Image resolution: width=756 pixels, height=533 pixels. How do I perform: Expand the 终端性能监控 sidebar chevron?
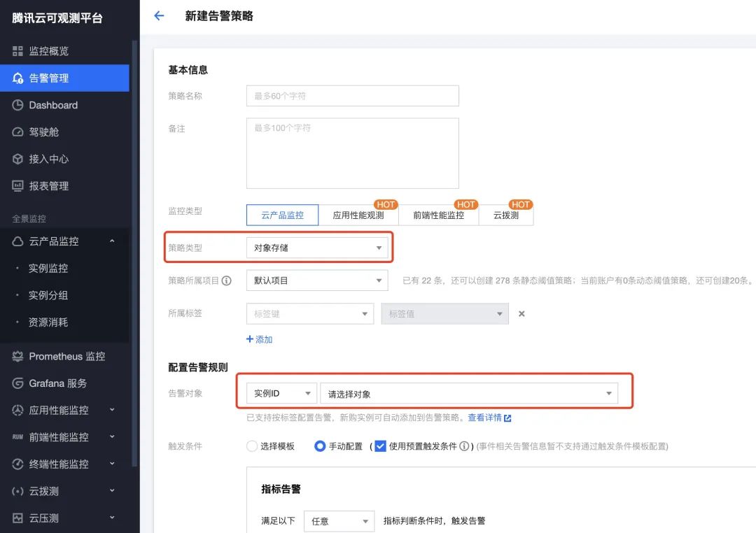tap(112, 464)
